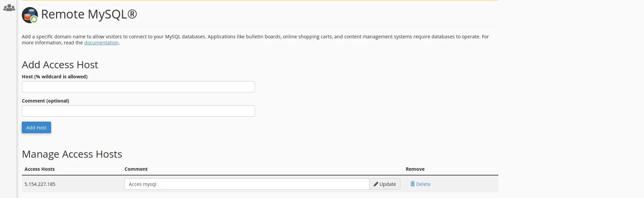644x198 pixels.
Task: Edit the 'Acces mysql' comment field
Action: pos(247,184)
